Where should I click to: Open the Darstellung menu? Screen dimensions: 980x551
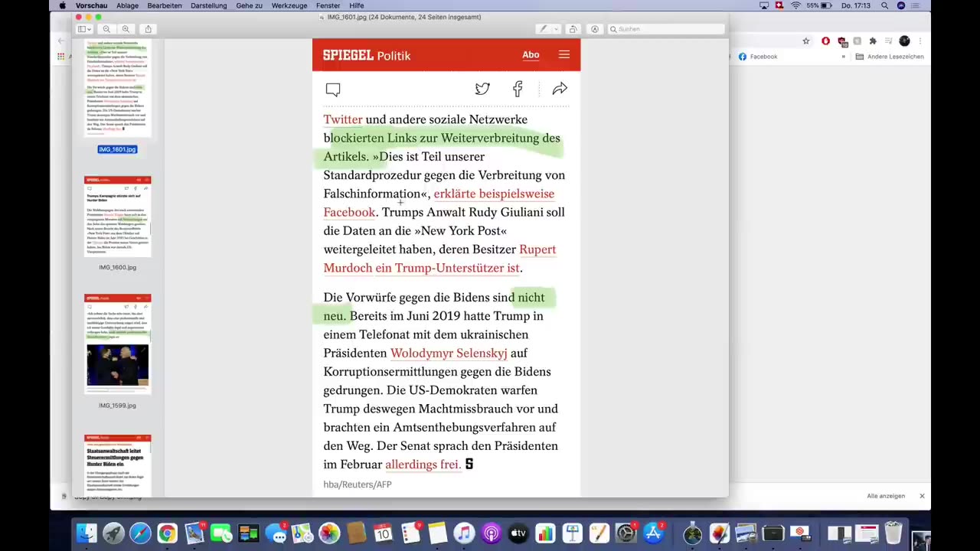tap(208, 5)
